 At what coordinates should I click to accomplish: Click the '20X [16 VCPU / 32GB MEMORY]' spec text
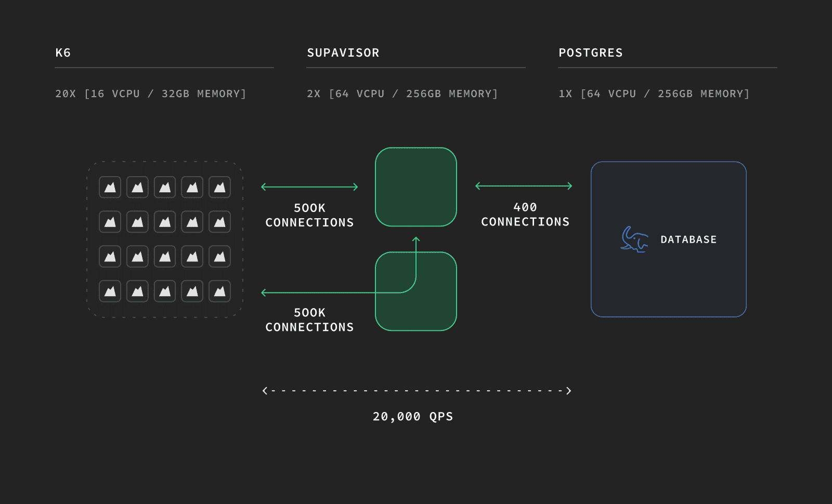coord(151,94)
